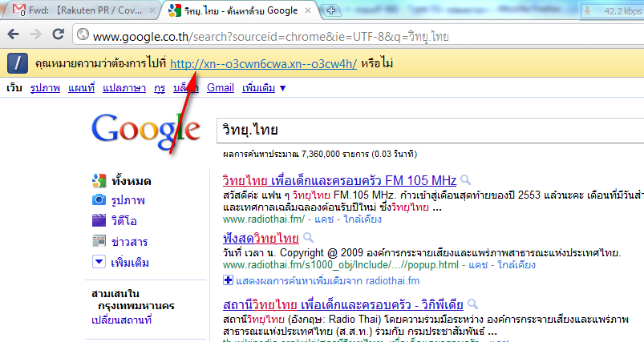Open the แผนที่ maps link
This screenshot has height=342, width=644.
coord(81,88)
